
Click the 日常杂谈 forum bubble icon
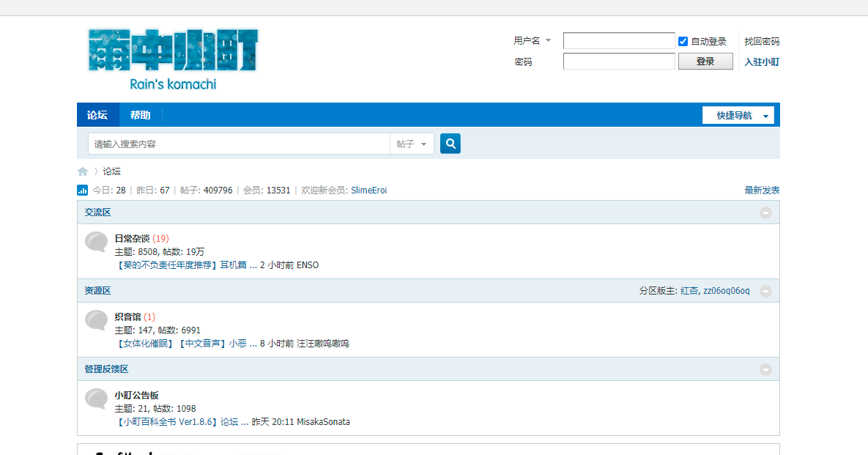96,242
